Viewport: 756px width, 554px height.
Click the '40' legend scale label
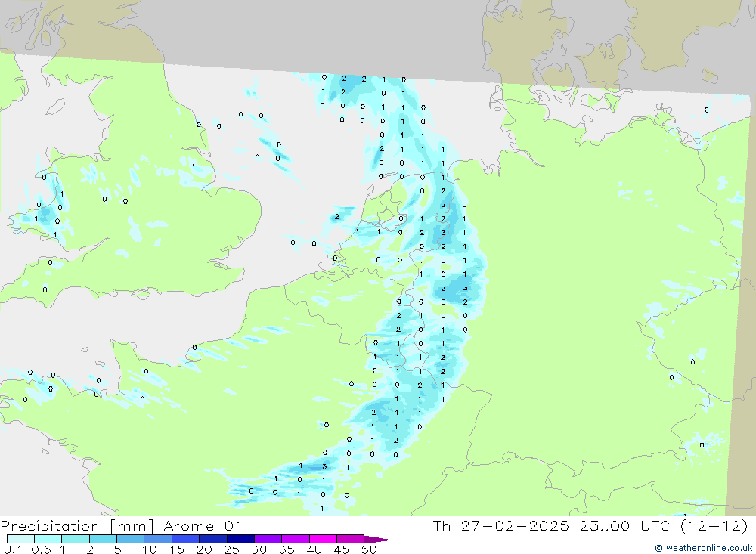(314, 549)
